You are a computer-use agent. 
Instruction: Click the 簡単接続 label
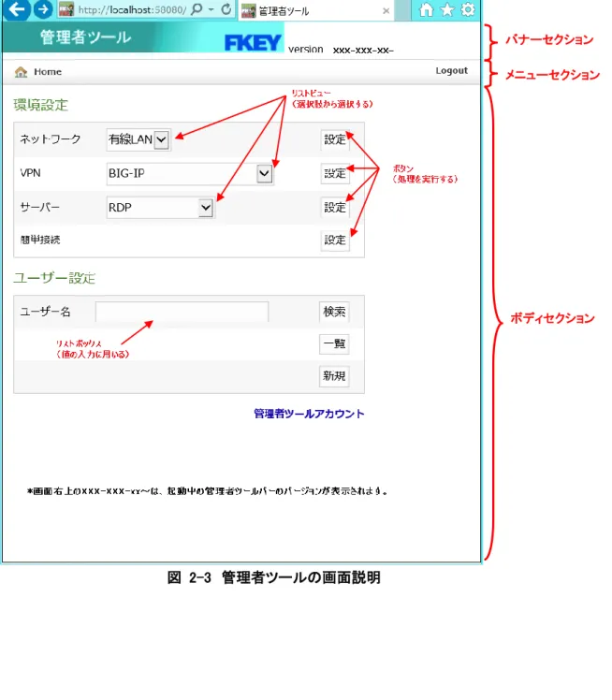click(x=40, y=241)
